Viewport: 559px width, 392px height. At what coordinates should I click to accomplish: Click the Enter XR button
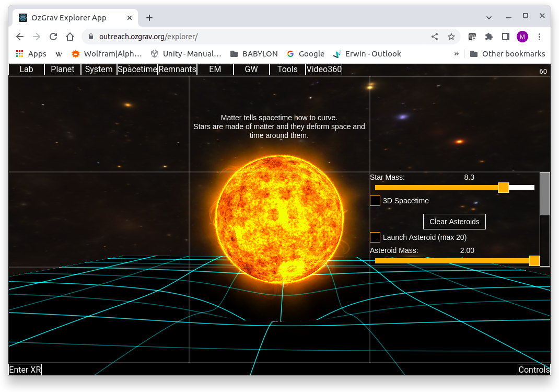click(25, 370)
